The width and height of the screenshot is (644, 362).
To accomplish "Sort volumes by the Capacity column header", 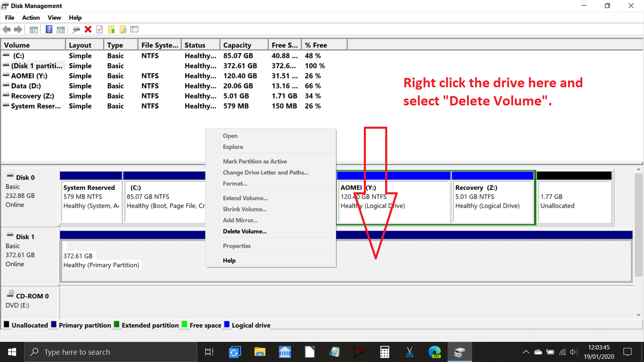I will click(x=237, y=45).
